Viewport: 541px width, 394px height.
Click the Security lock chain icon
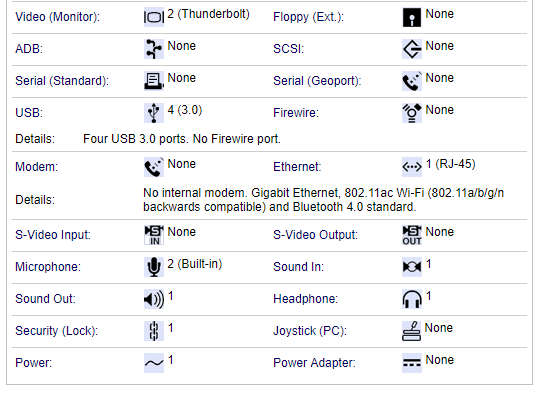click(154, 331)
